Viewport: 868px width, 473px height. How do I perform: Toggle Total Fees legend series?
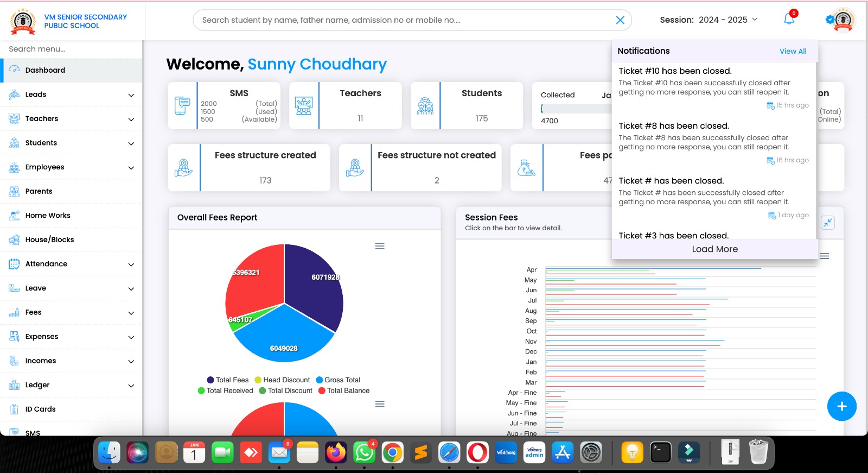pyautogui.click(x=228, y=380)
